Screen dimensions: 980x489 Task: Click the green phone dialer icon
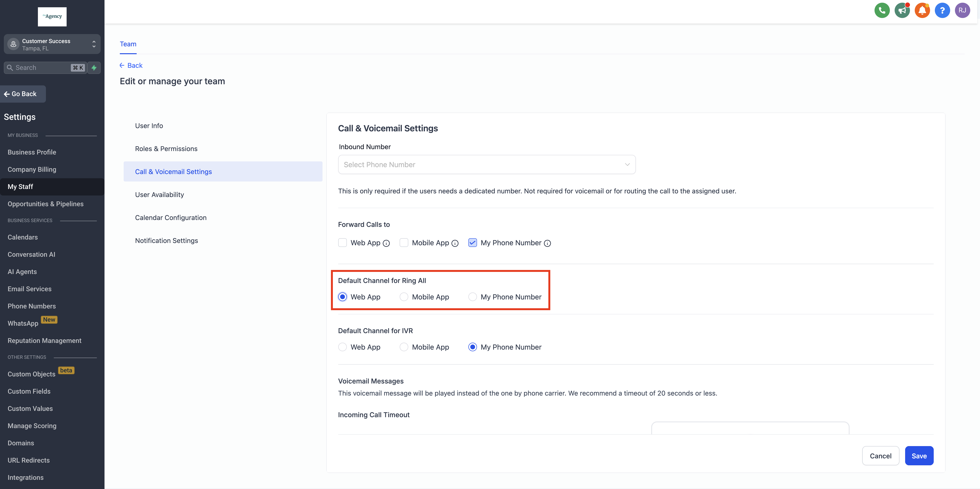pyautogui.click(x=882, y=10)
